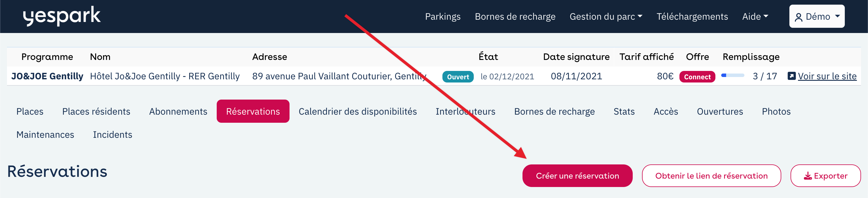Click the Connect offer badge
The image size is (868, 198).
pyautogui.click(x=697, y=77)
